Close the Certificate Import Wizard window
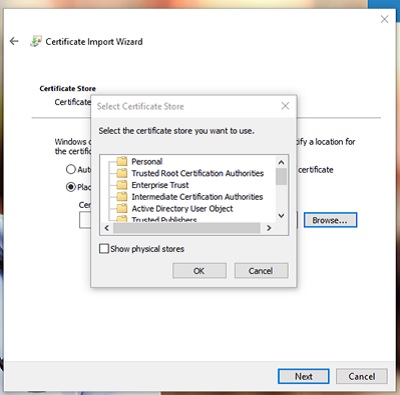 coord(384,19)
